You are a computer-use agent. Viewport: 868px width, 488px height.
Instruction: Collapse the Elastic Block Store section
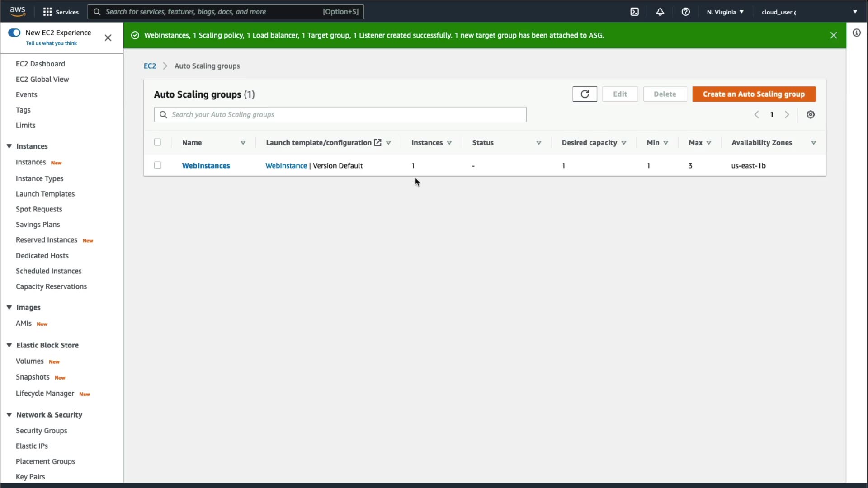tap(9, 345)
